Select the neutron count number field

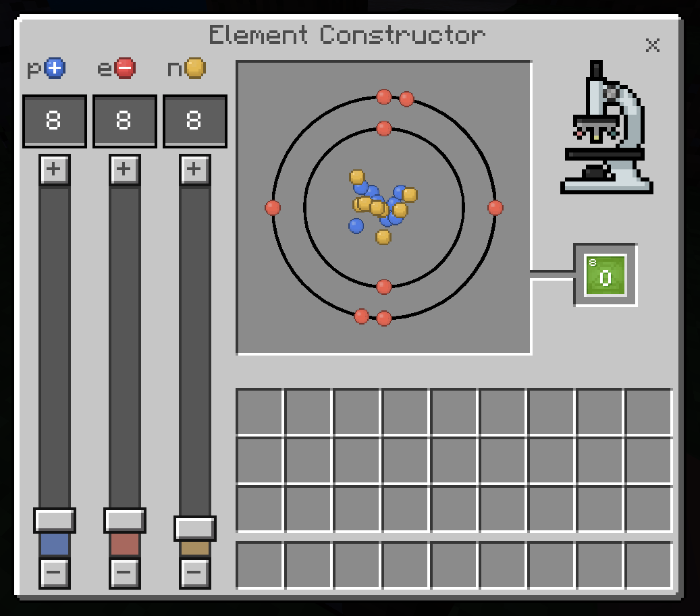tap(195, 121)
